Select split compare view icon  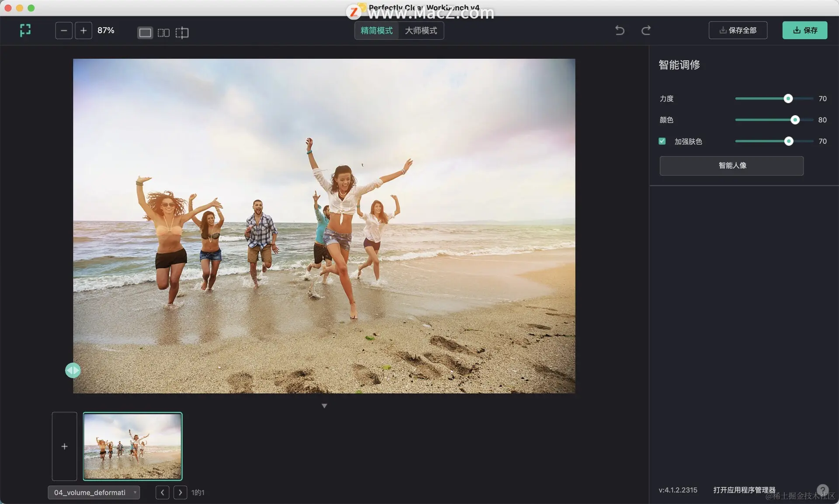click(182, 33)
